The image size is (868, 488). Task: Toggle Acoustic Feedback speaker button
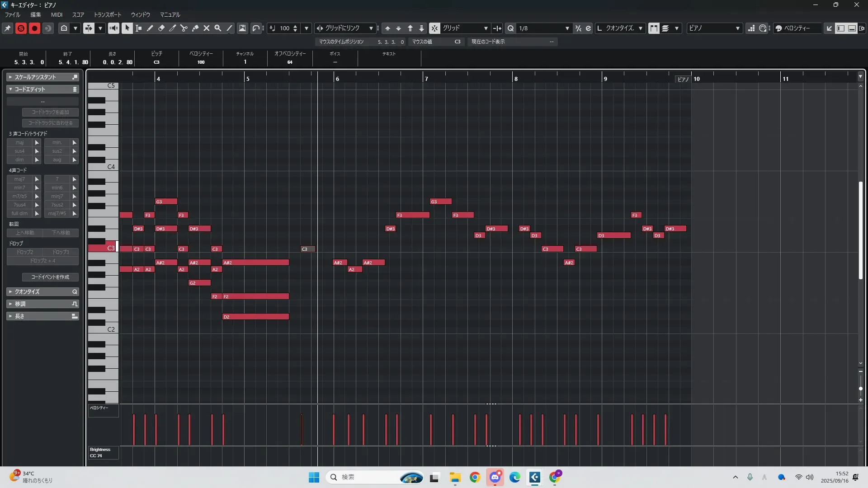pos(113,28)
